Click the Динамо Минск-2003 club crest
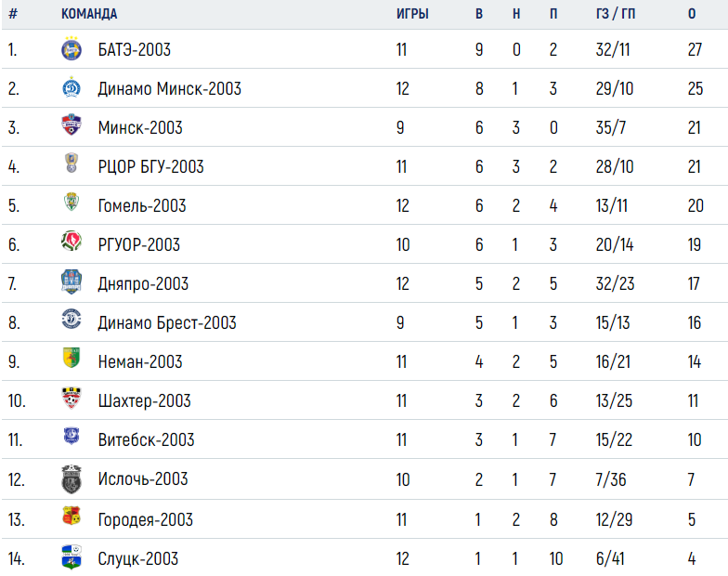The image size is (728, 576). tap(71, 87)
